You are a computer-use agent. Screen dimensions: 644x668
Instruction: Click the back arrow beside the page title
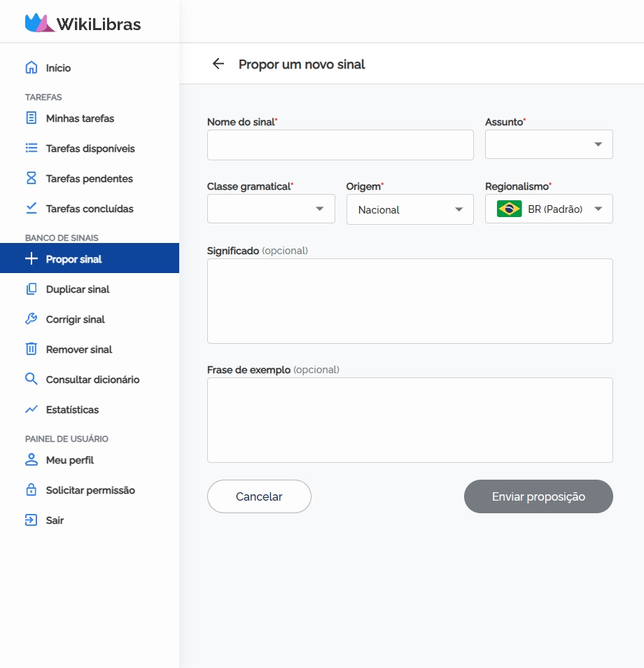click(x=218, y=64)
